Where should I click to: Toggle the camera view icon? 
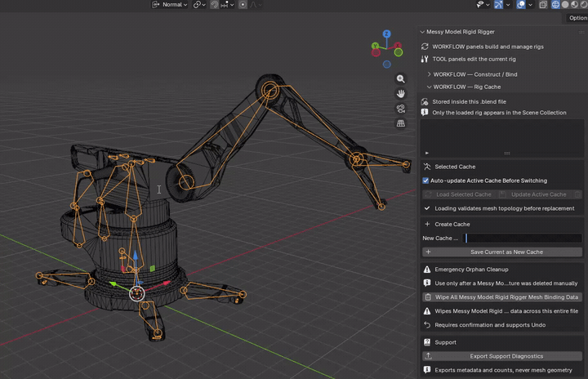[400, 109]
